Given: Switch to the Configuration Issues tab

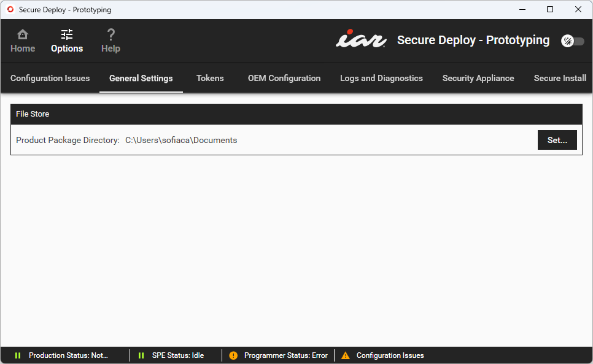Looking at the screenshot, I should [50, 78].
